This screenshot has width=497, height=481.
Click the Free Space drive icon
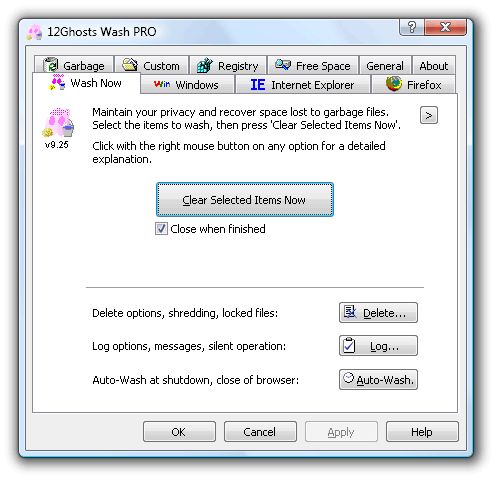point(283,65)
